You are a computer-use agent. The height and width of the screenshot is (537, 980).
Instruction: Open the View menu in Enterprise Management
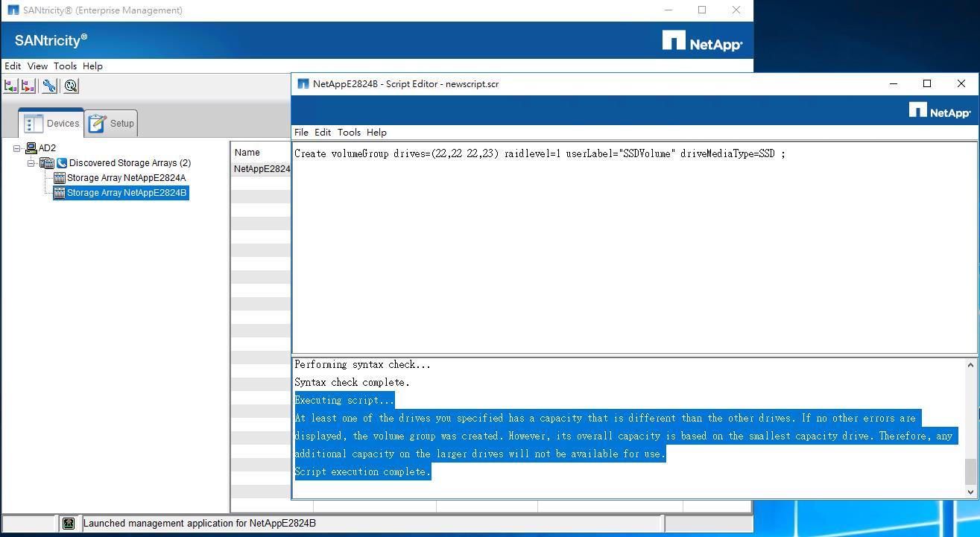click(37, 66)
